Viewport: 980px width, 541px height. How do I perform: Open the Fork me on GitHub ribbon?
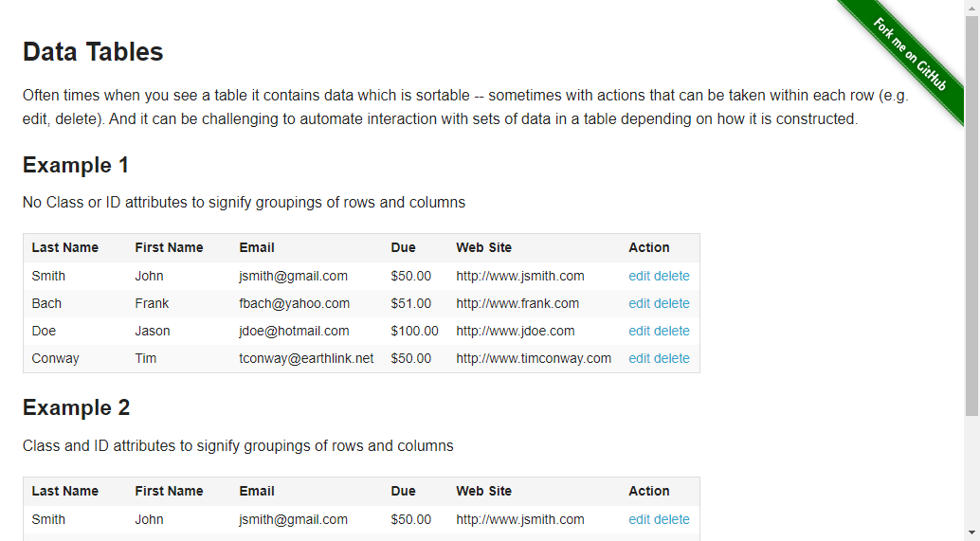909,54
